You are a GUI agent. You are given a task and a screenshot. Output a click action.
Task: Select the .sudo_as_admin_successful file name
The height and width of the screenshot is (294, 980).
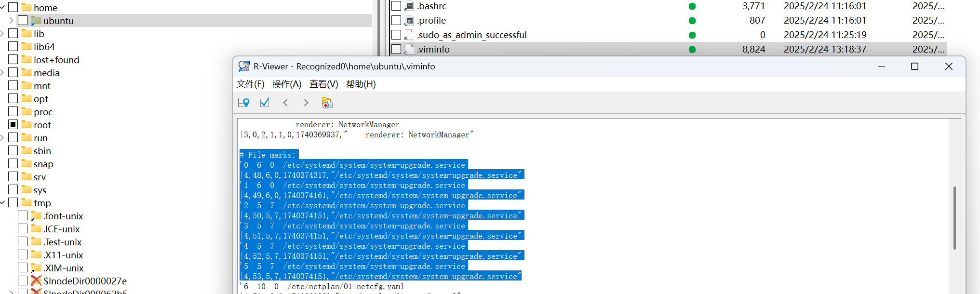(471, 35)
